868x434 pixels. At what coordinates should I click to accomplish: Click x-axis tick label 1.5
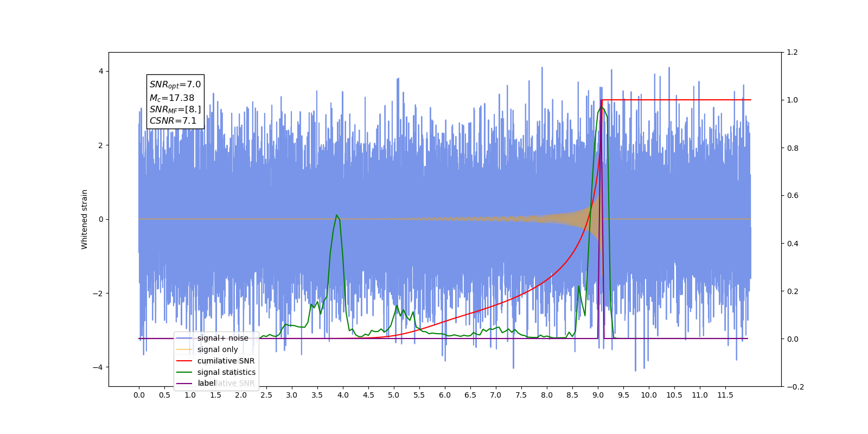click(215, 395)
